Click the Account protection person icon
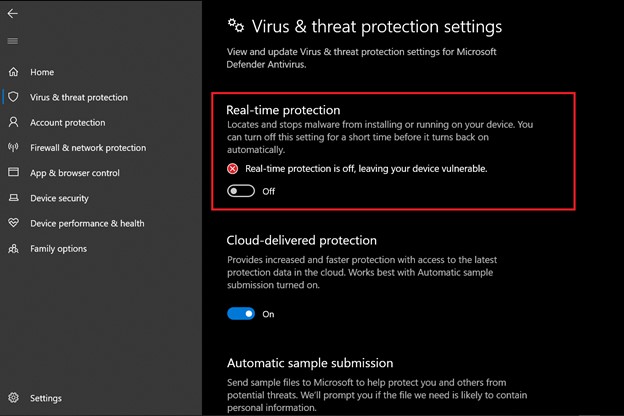 (x=14, y=122)
